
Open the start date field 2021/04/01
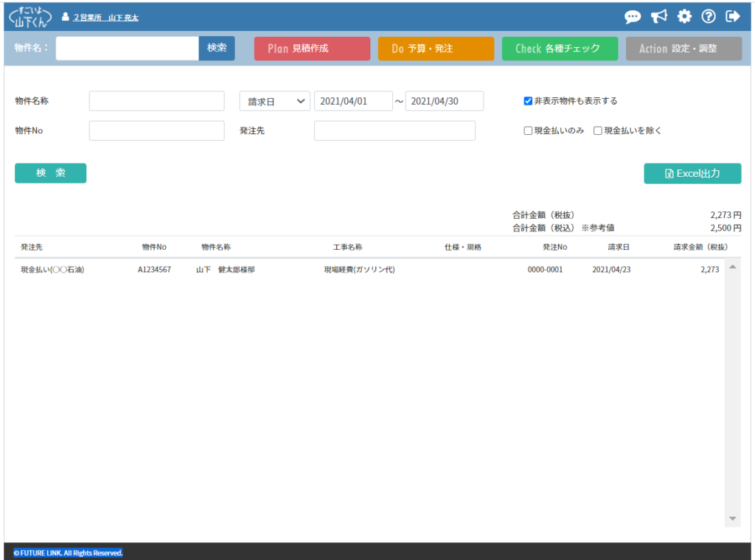pyautogui.click(x=353, y=101)
